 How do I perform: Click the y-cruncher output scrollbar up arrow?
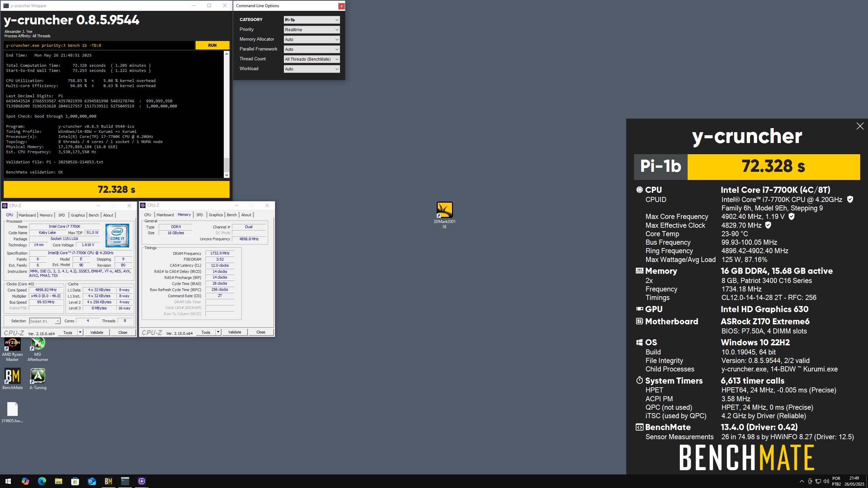pyautogui.click(x=226, y=54)
